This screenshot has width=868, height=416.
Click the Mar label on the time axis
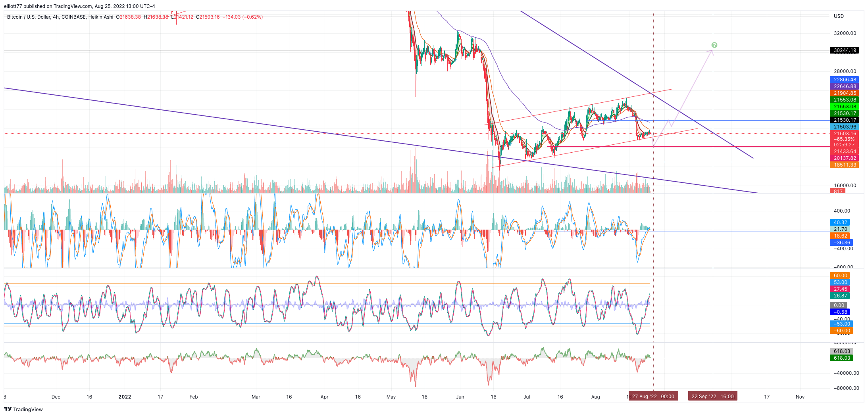[256, 397]
